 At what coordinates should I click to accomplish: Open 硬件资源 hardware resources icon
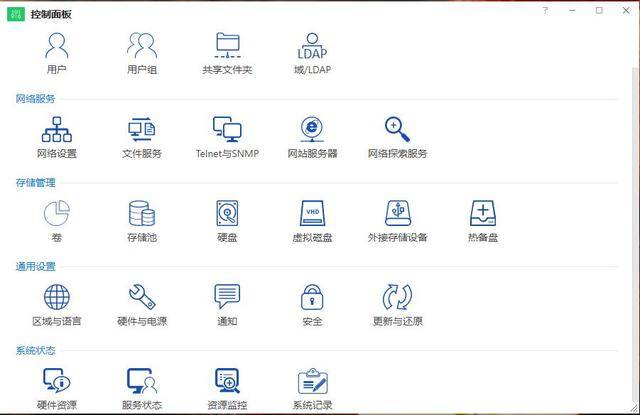[57, 381]
